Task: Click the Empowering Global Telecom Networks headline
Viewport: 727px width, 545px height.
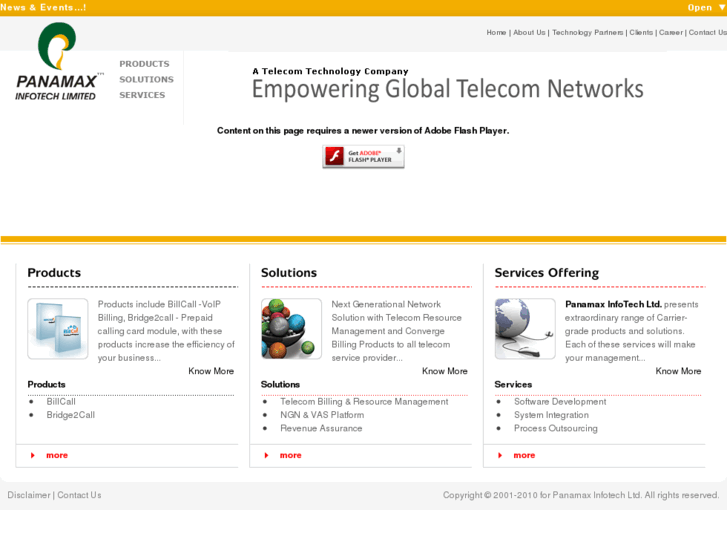Action: (447, 89)
